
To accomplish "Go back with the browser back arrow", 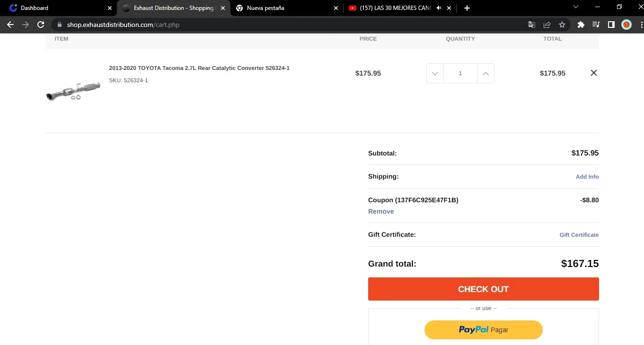I will [10, 25].
